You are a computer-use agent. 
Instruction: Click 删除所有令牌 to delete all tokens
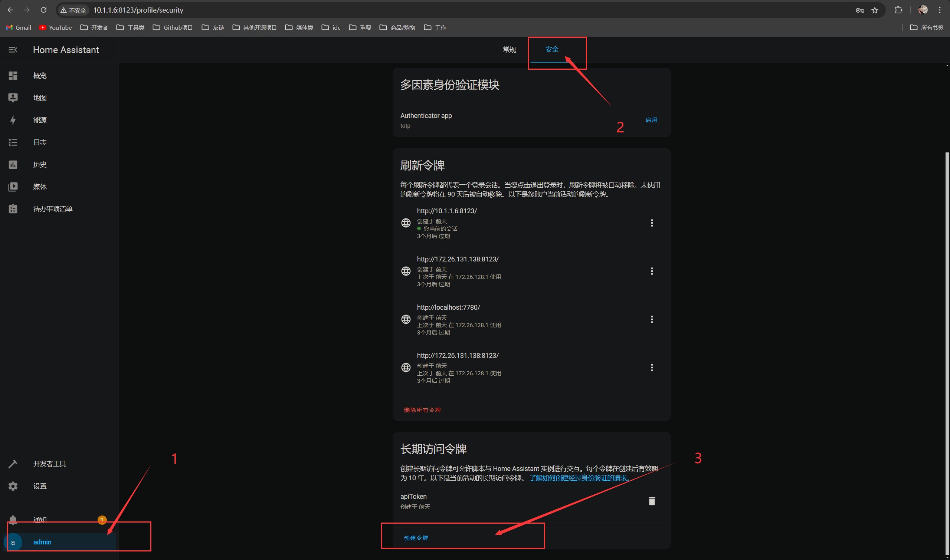click(x=422, y=410)
